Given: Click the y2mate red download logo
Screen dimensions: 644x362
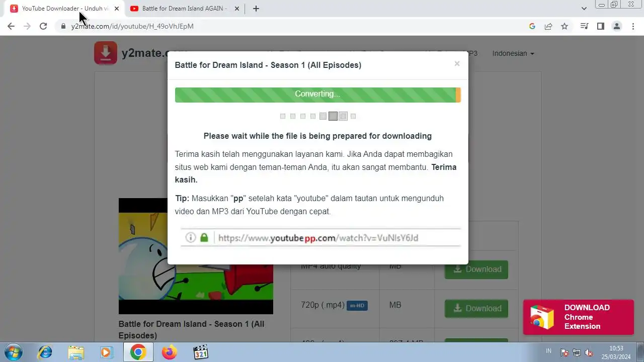Looking at the screenshot, I should coord(106,53).
